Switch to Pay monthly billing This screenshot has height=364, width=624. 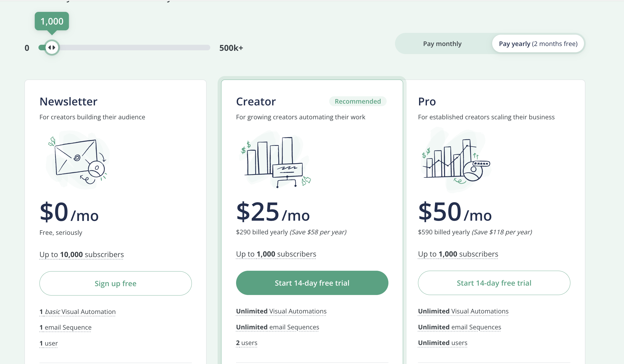point(442,43)
